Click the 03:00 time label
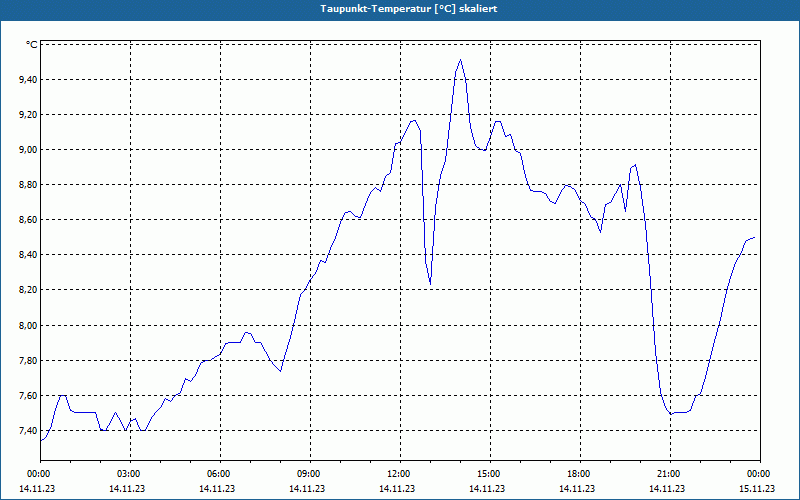The height and width of the screenshot is (500, 800). (127, 474)
